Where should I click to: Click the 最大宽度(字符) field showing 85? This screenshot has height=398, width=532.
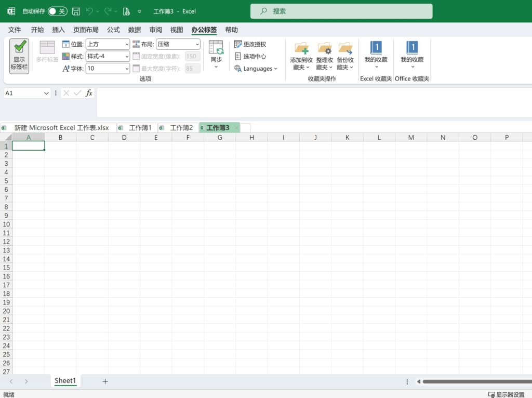click(x=192, y=69)
